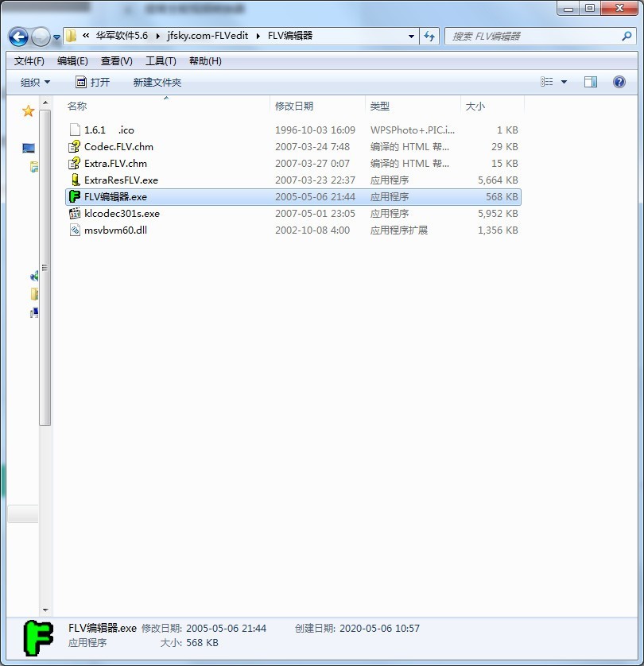The width and height of the screenshot is (644, 666).
Task: Click file name ExtraResFLV.exe
Action: (121, 180)
